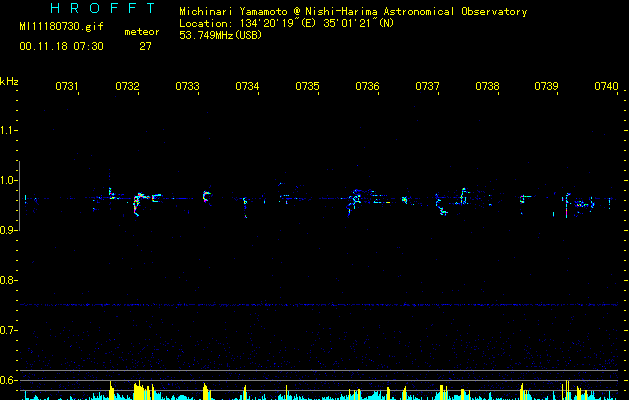Screen dimensions: 629x400
Task: Click the tallest yellow power spike near 0732
Action: pos(139,390)
